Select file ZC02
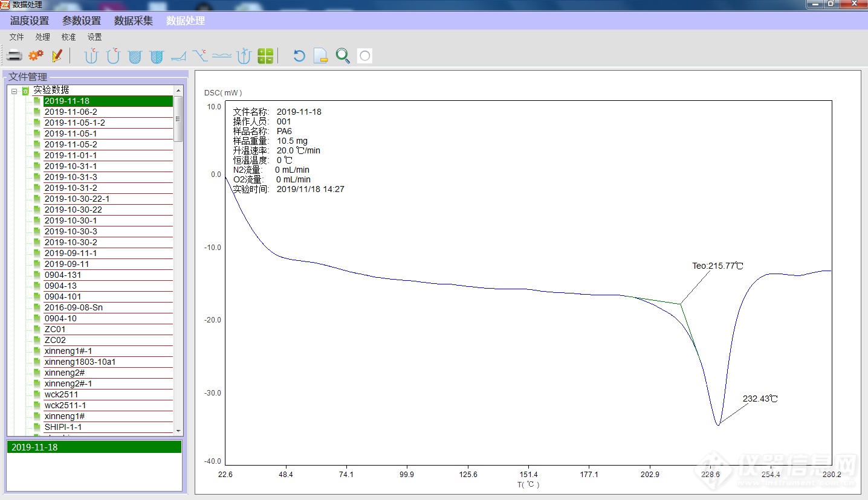This screenshot has height=500, width=868. 108,340
